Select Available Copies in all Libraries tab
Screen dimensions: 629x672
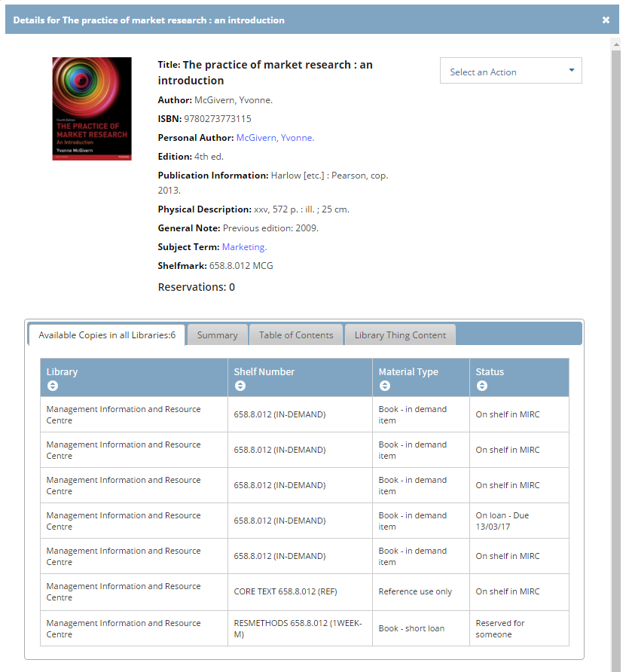[x=107, y=335]
